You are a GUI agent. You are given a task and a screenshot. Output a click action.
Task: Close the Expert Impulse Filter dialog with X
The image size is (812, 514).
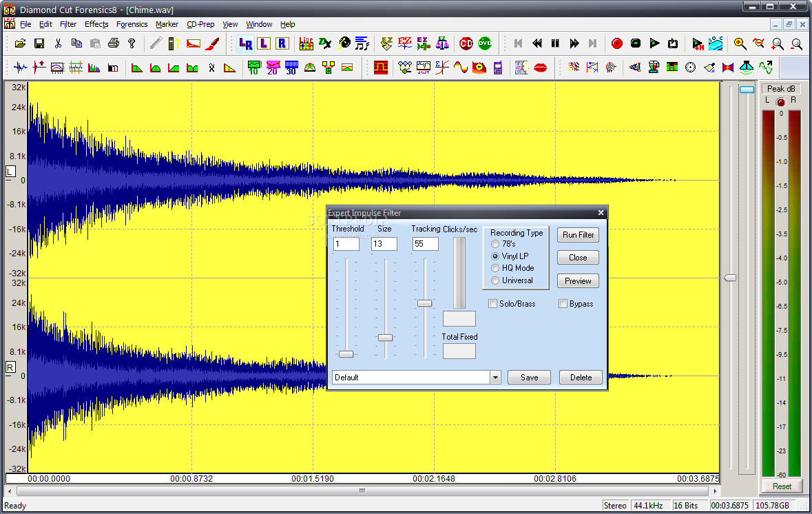point(601,213)
